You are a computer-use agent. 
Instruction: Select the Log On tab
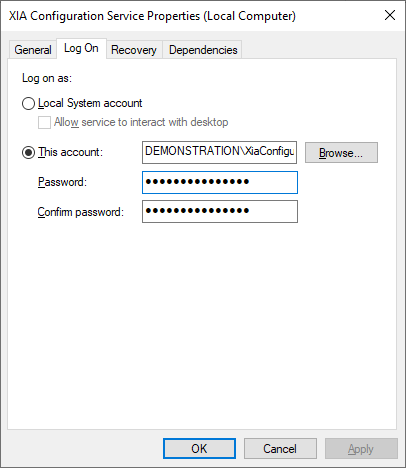81,48
